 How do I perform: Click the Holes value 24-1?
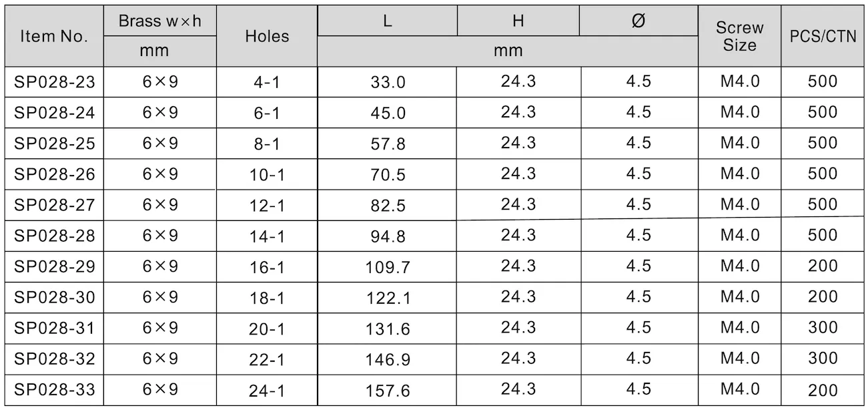[267, 391]
